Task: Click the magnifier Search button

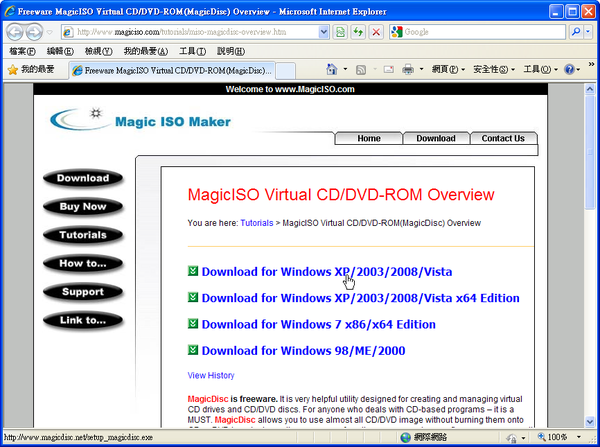Action: point(576,32)
